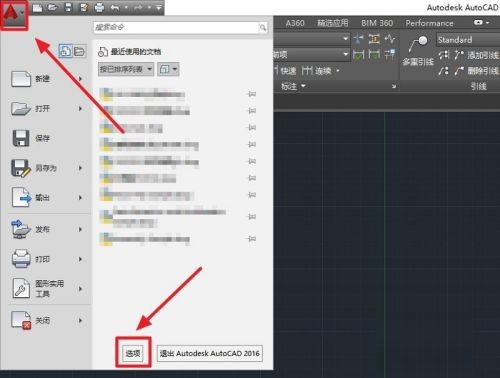This screenshot has width=500, height=378.
Task: Click 退出 Autodesk AutoCAD 2016 button
Action: tap(210, 353)
